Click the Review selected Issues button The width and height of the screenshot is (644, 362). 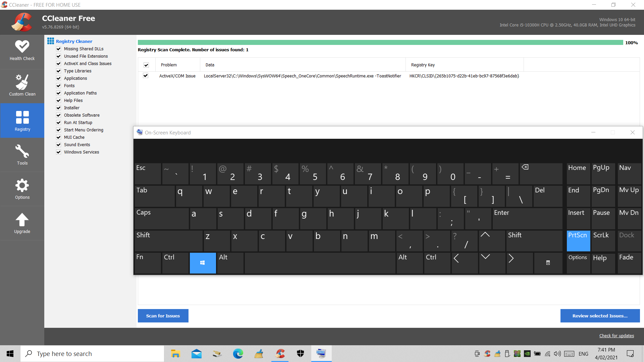(599, 316)
